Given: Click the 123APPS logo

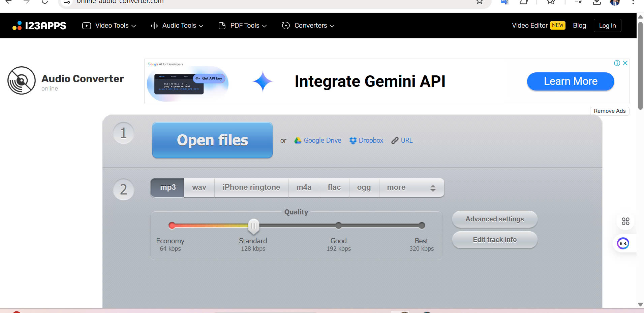Looking at the screenshot, I should [39, 26].
